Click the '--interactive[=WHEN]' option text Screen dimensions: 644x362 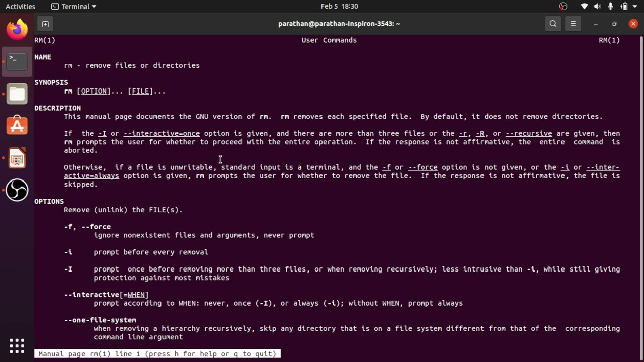click(x=106, y=295)
